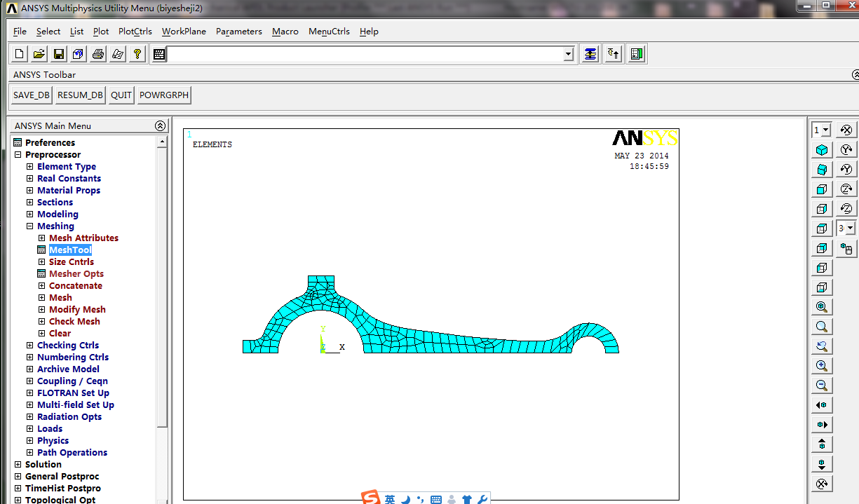859x504 pixels.
Task: Switch to Right View
Action: pos(822,209)
